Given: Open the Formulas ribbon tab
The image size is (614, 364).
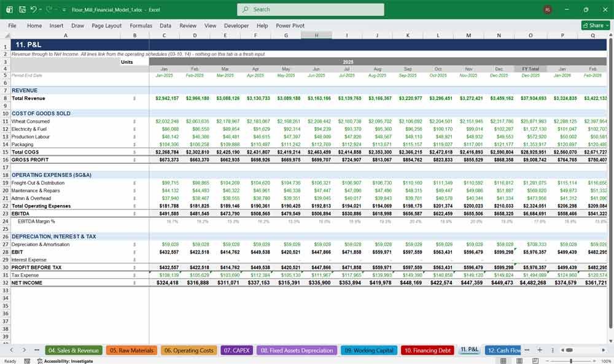Looking at the screenshot, I should coord(141,25).
